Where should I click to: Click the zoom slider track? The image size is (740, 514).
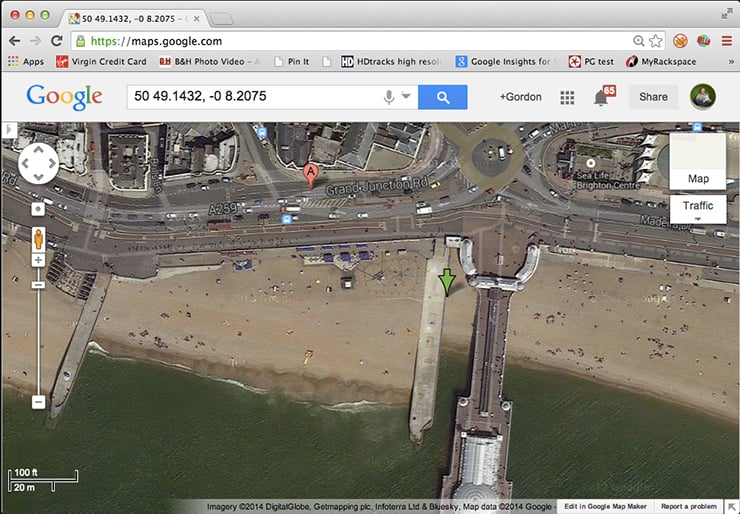[x=38, y=340]
